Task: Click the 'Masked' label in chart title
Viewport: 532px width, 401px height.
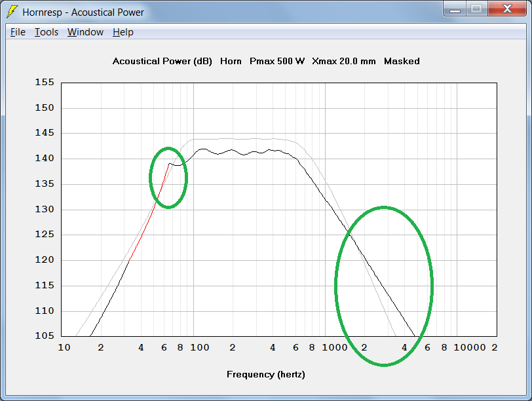Action: [x=402, y=62]
